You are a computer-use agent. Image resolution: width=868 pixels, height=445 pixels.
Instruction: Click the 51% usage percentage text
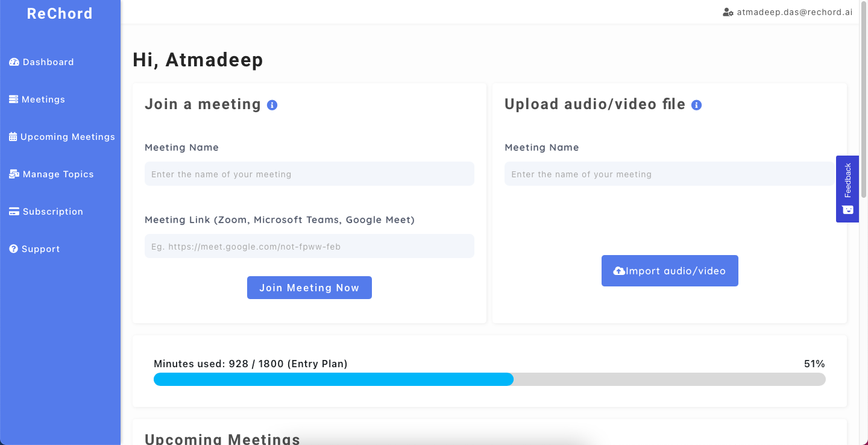814,364
